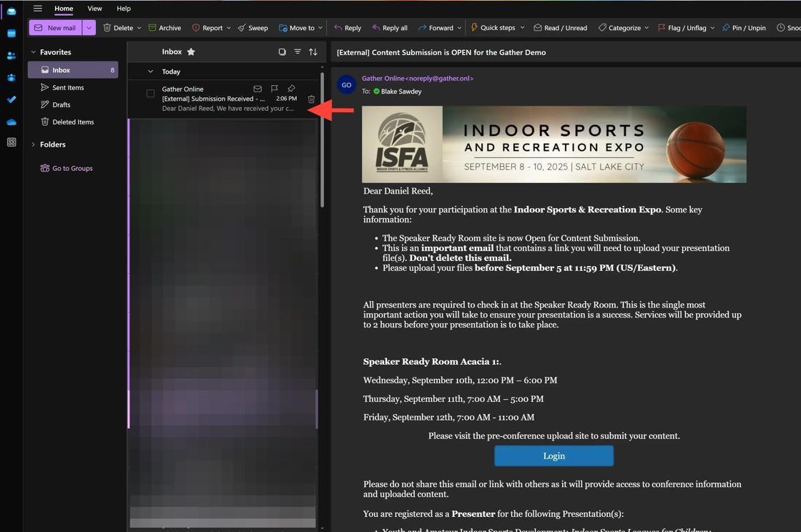
Task: Open the New mail dropdown arrow
Action: click(x=89, y=28)
